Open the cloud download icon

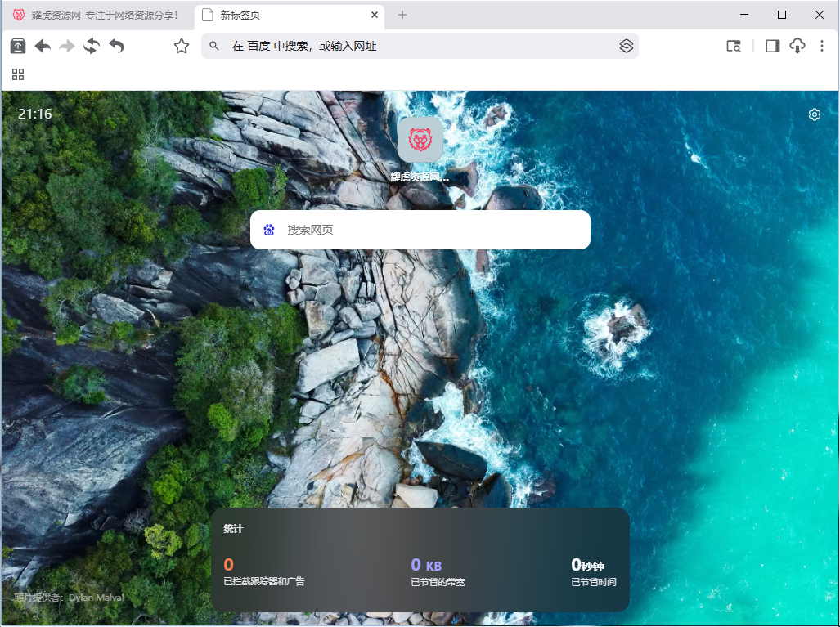point(797,47)
